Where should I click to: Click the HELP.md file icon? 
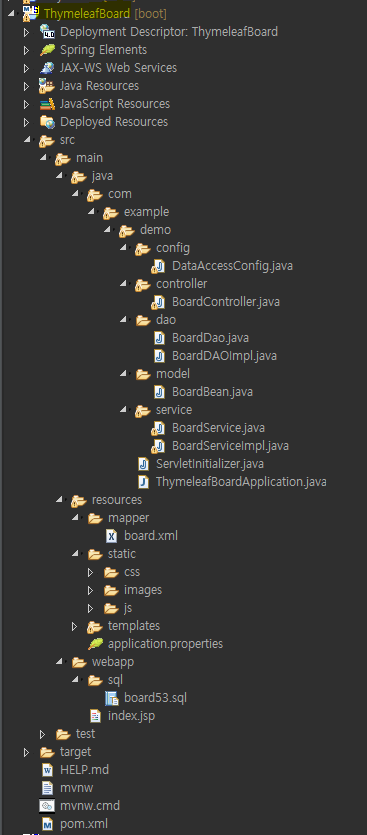click(47, 770)
